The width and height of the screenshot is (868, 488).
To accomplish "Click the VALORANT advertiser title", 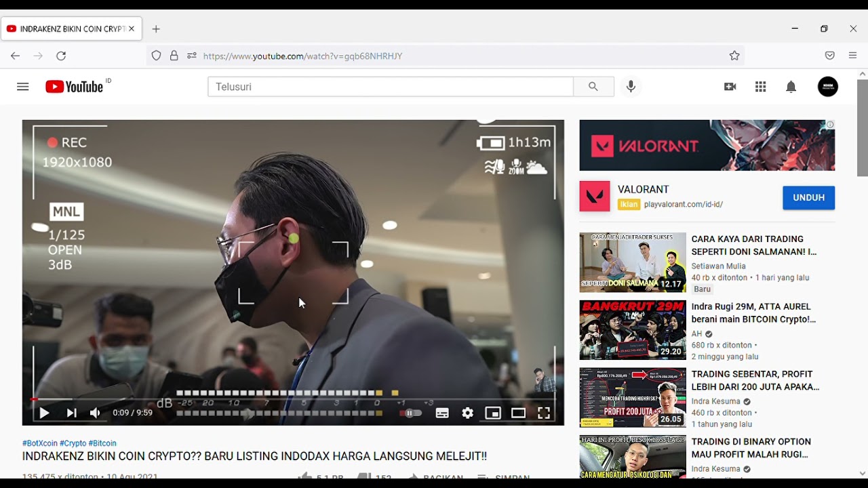I will pyautogui.click(x=644, y=190).
